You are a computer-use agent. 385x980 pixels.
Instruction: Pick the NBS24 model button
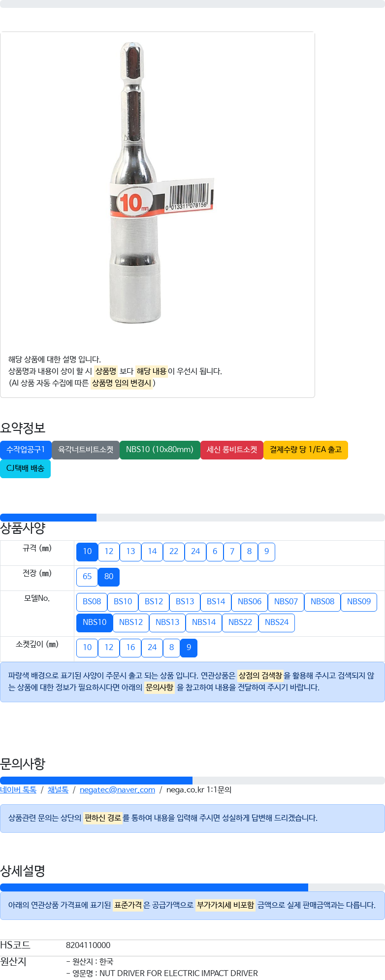[277, 622]
